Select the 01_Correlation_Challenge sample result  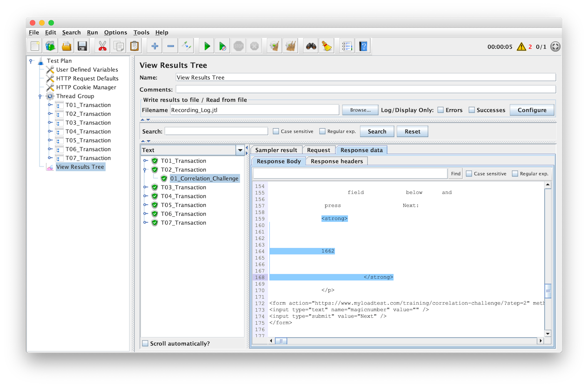[x=204, y=179]
